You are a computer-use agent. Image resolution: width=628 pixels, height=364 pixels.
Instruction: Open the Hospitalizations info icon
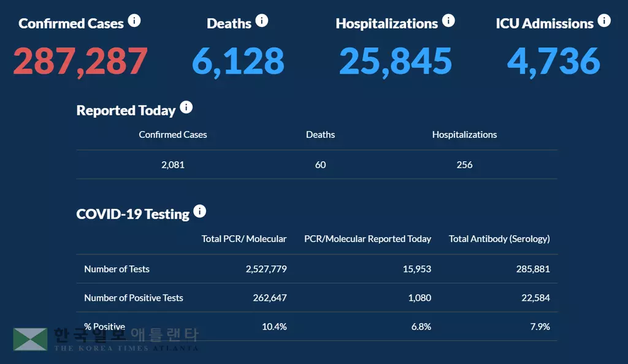(448, 21)
